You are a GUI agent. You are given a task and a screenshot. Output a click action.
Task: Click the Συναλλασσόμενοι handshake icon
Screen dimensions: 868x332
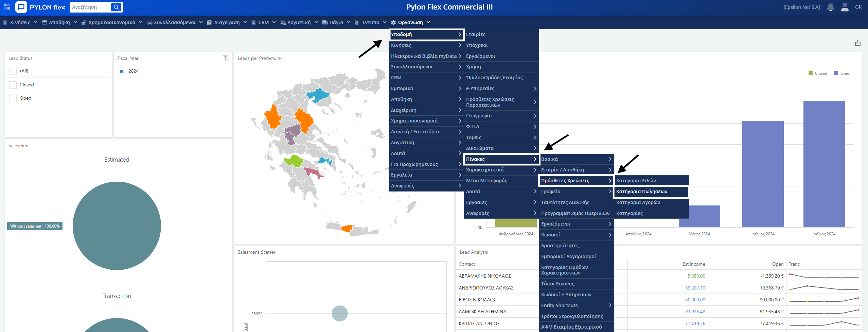[149, 22]
